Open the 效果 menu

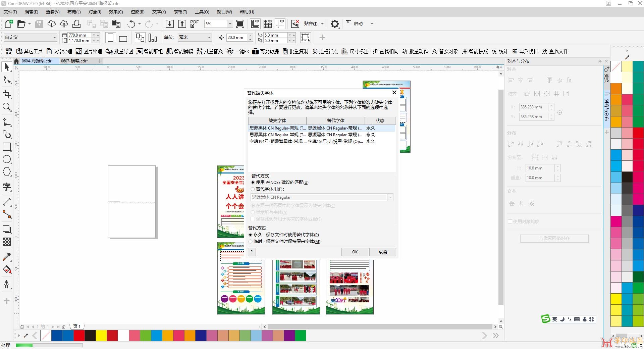point(116,12)
